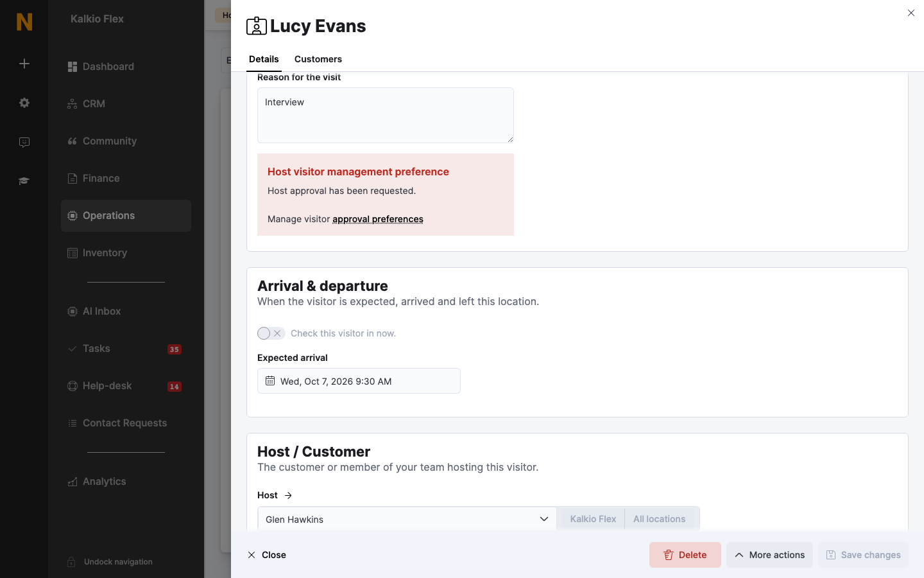Select Operations in sidebar
The height and width of the screenshot is (578, 924).
point(126,216)
